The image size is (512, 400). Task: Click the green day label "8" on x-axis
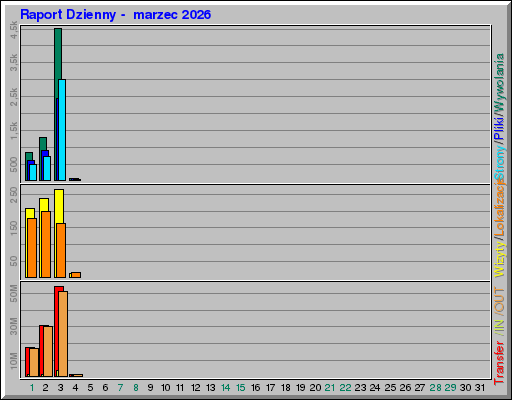click(136, 388)
